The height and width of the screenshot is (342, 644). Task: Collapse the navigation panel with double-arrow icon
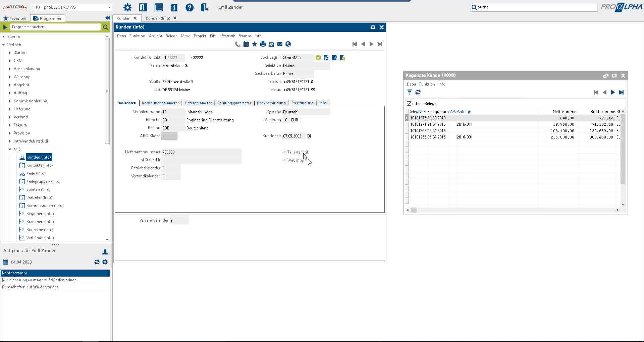[108, 18]
